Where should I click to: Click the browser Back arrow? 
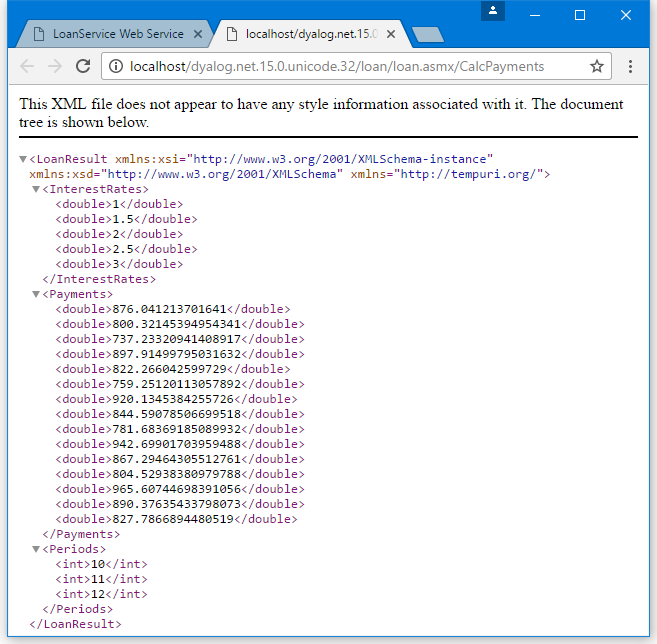pyautogui.click(x=27, y=67)
